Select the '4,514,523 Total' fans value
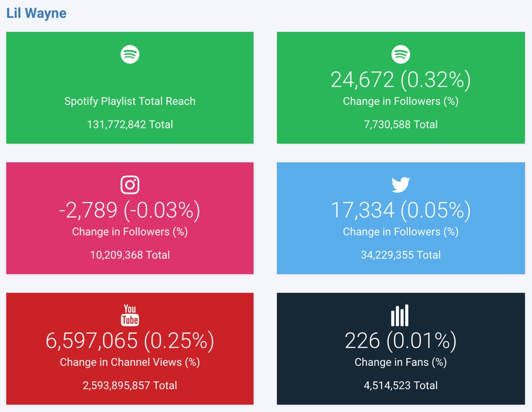The width and height of the screenshot is (532, 412). coord(401,385)
